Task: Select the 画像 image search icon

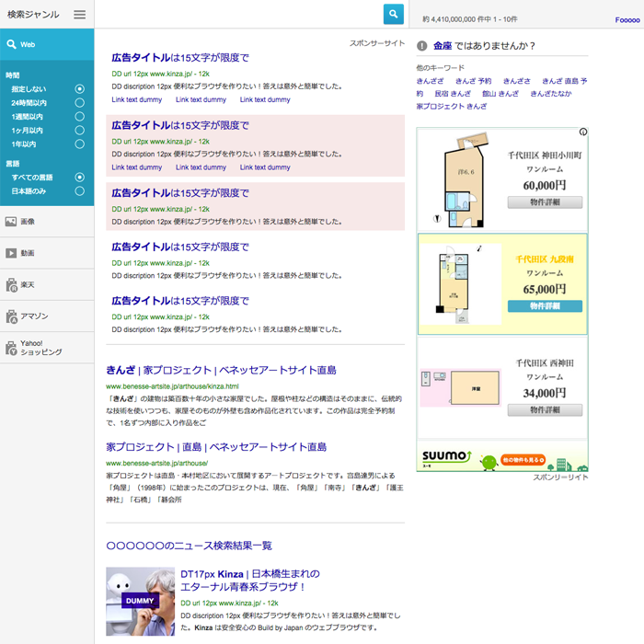Action: [x=11, y=222]
